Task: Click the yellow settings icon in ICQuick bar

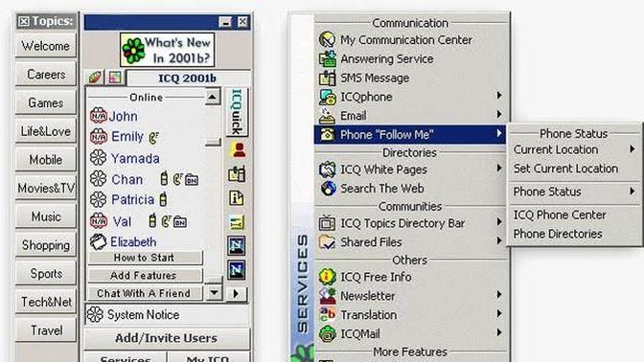Action: (237, 222)
